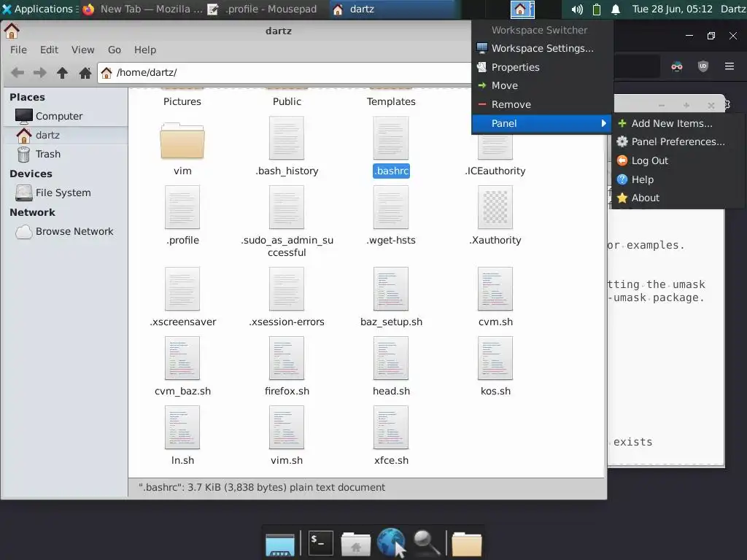
Task: Open the volume control in the top panel
Action: coord(578,9)
